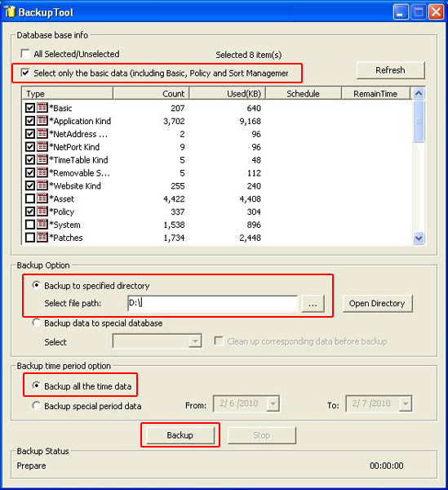Start backup with the Backup button
Viewport: 448px width, 490px height.
180,435
